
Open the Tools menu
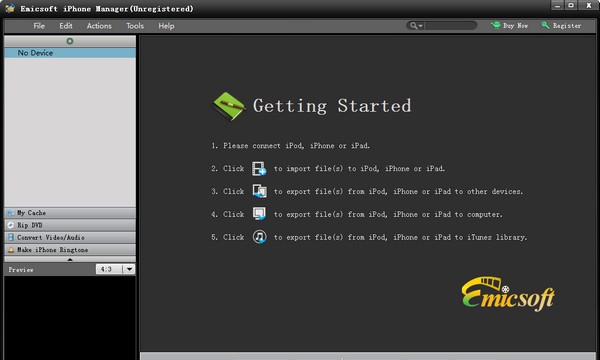click(135, 26)
